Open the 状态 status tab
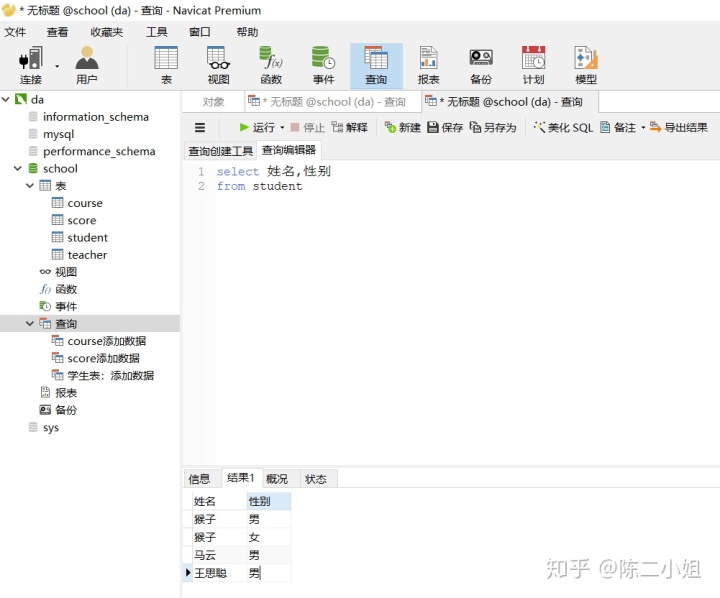This screenshot has width=720, height=598. (x=316, y=479)
